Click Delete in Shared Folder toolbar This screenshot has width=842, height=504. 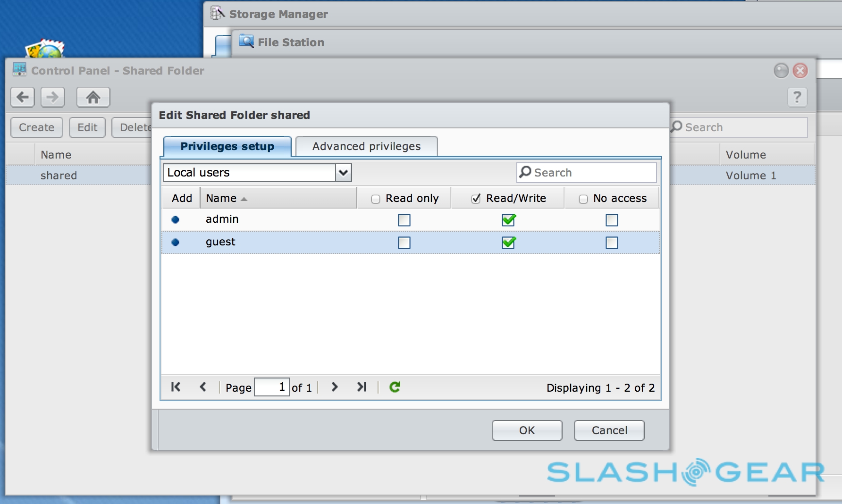coord(132,127)
